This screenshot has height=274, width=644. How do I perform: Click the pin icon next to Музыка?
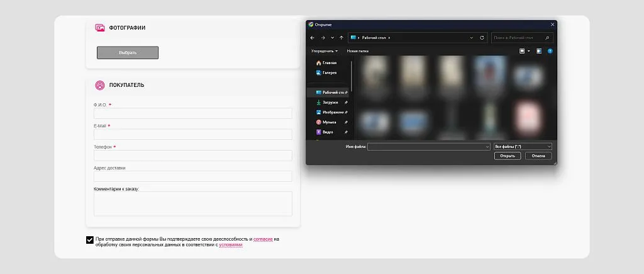(347, 122)
